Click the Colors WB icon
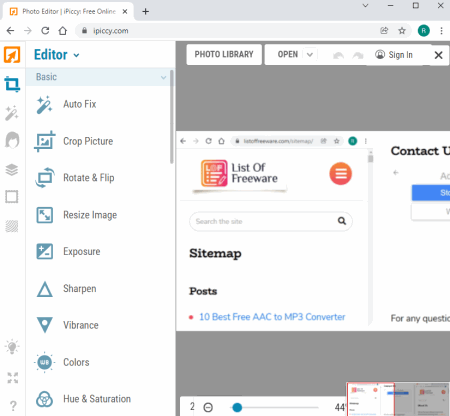 click(x=44, y=362)
